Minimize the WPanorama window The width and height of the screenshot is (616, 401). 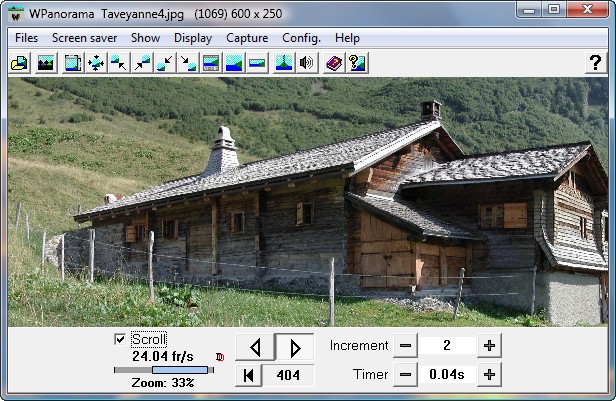(x=529, y=9)
